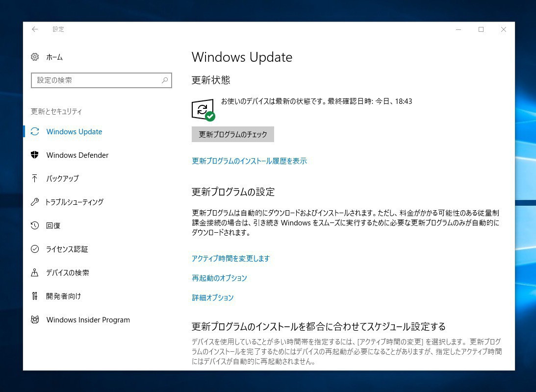536x392 pixels.
Task: Open ホーム settings page
Action: (54, 57)
